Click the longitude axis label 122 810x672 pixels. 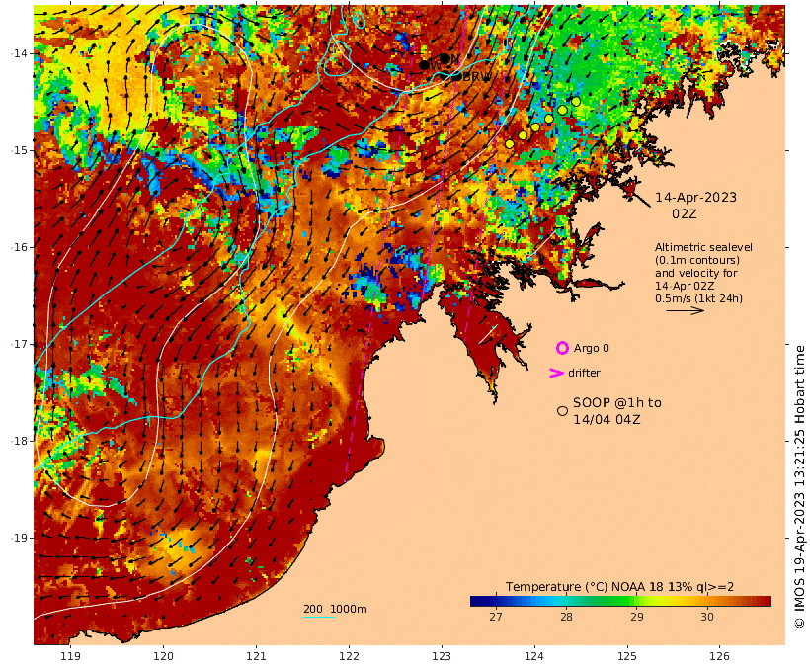(x=349, y=656)
